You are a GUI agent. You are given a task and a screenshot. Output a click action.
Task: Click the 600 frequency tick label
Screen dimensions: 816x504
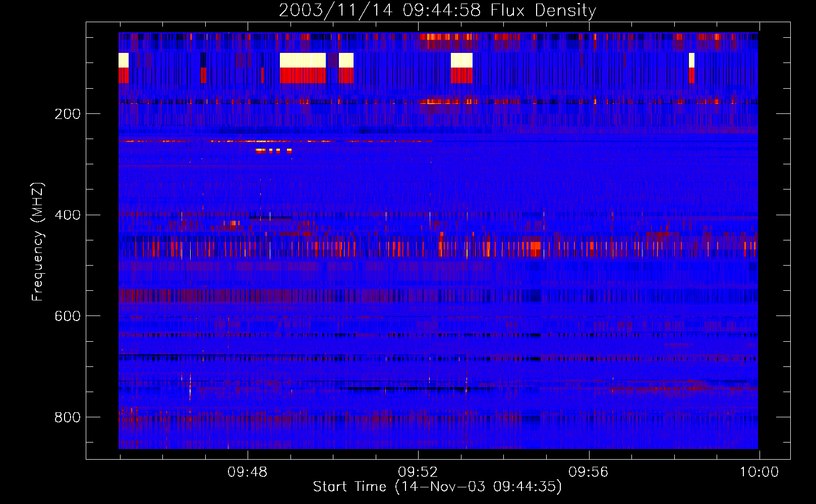click(68, 316)
